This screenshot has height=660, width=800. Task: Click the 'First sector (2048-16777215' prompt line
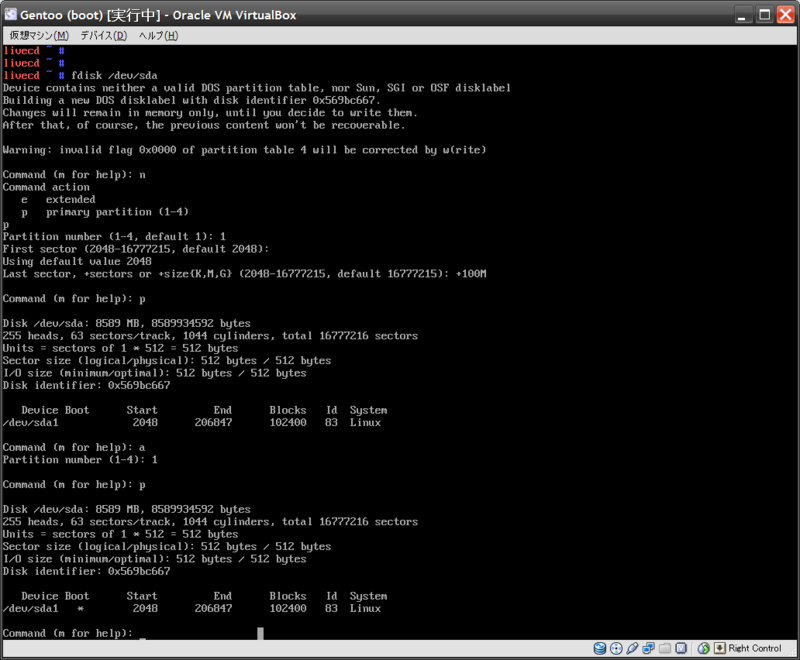[x=136, y=249]
